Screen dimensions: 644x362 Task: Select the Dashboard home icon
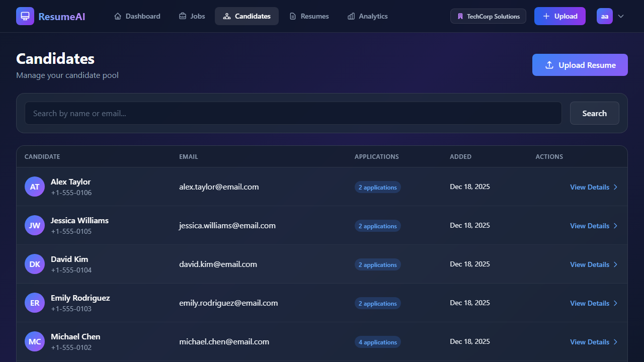(117, 16)
